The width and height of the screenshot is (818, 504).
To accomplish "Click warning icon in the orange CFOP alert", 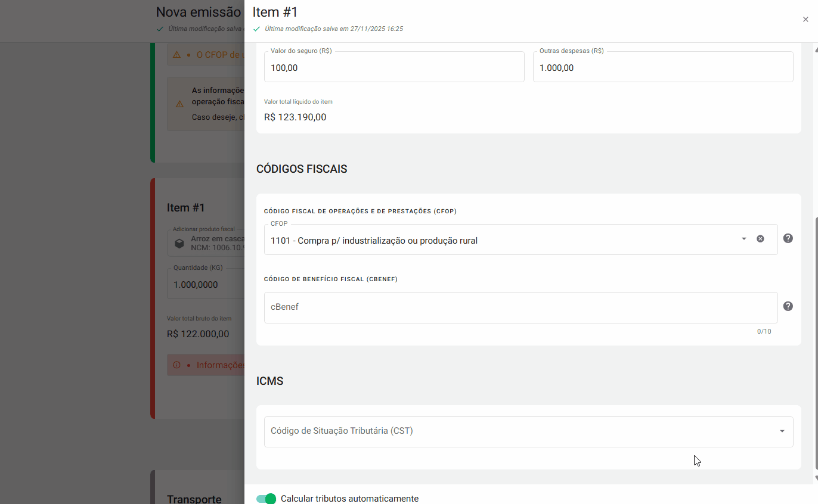I will 176,55.
